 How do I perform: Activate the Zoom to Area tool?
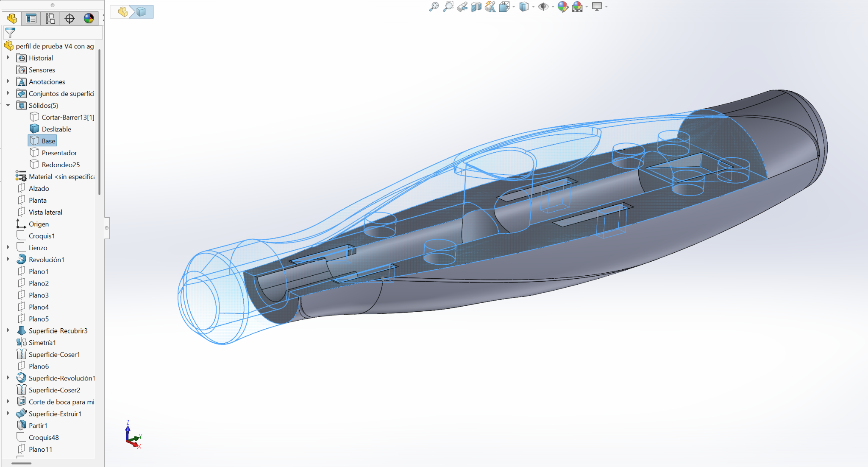coord(448,7)
